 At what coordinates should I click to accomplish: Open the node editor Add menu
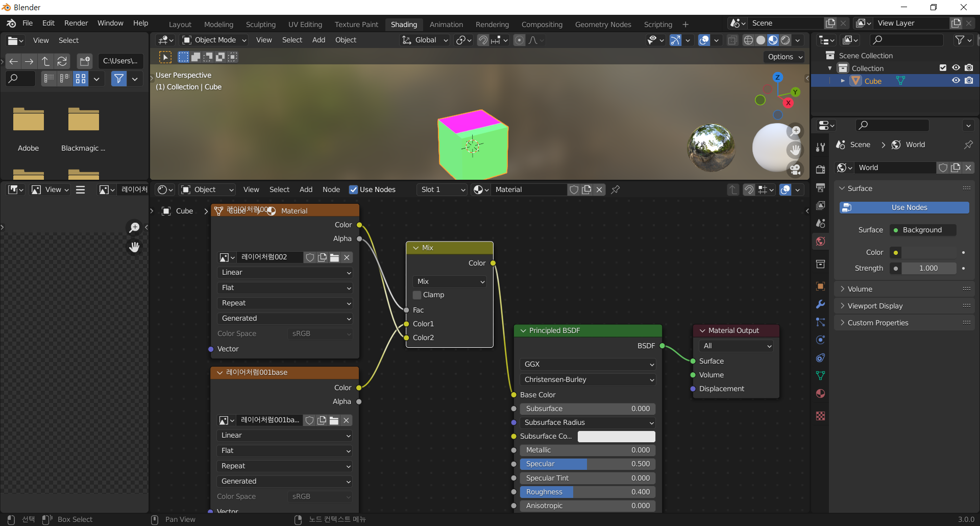[306, 189]
